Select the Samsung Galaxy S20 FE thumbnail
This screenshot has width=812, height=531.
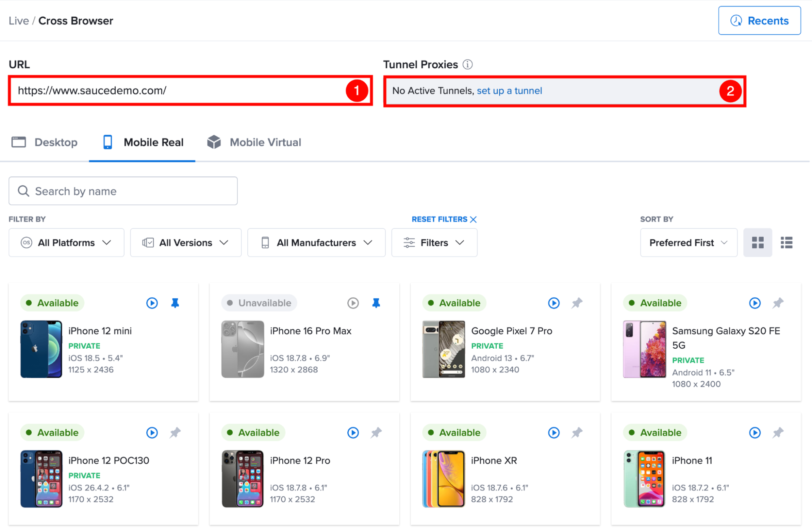tap(645, 349)
